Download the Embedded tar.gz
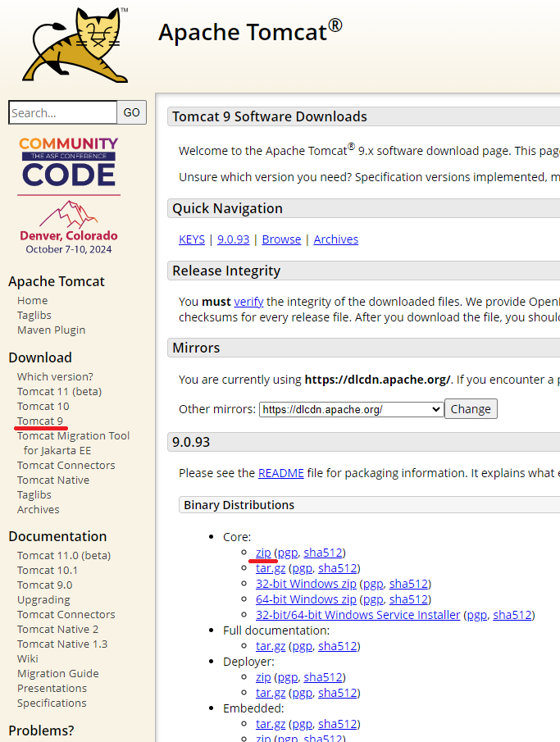 point(271,725)
